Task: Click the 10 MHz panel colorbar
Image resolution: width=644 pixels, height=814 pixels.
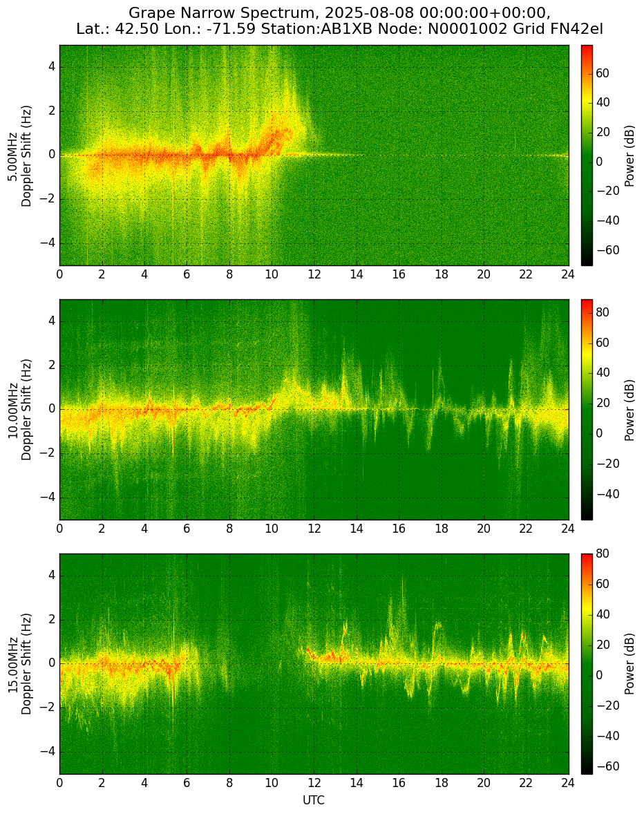Action: coord(587,410)
